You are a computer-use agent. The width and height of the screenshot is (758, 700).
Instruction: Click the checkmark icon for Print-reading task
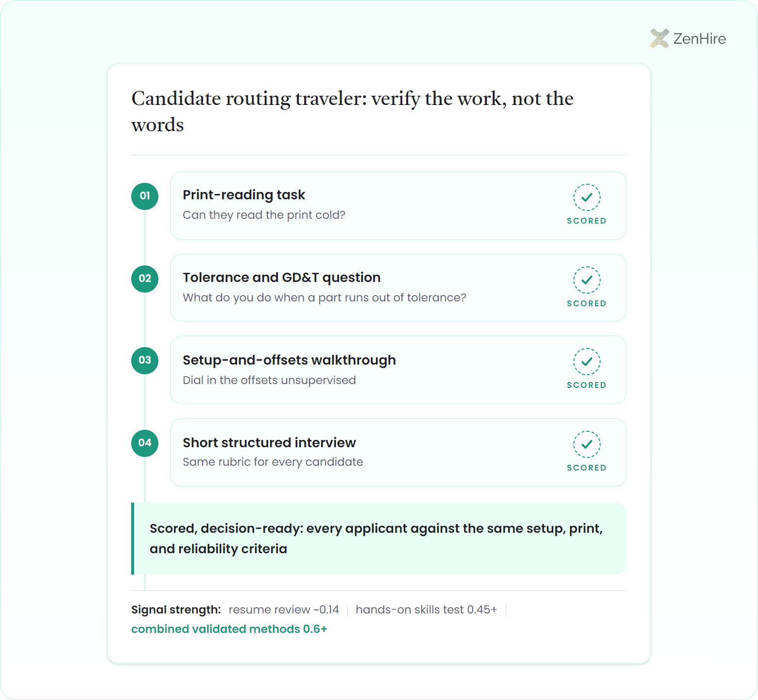pos(587,197)
